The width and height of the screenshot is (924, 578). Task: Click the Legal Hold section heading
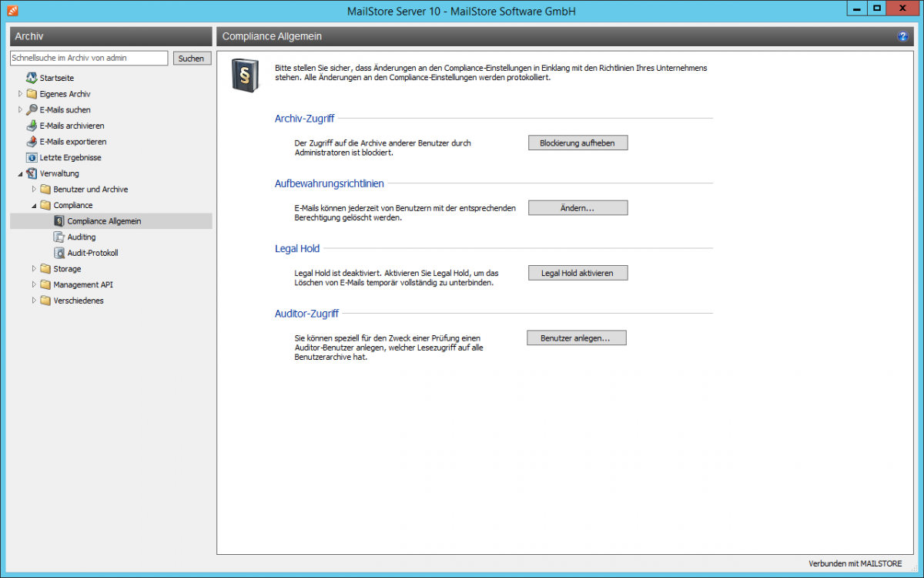297,248
